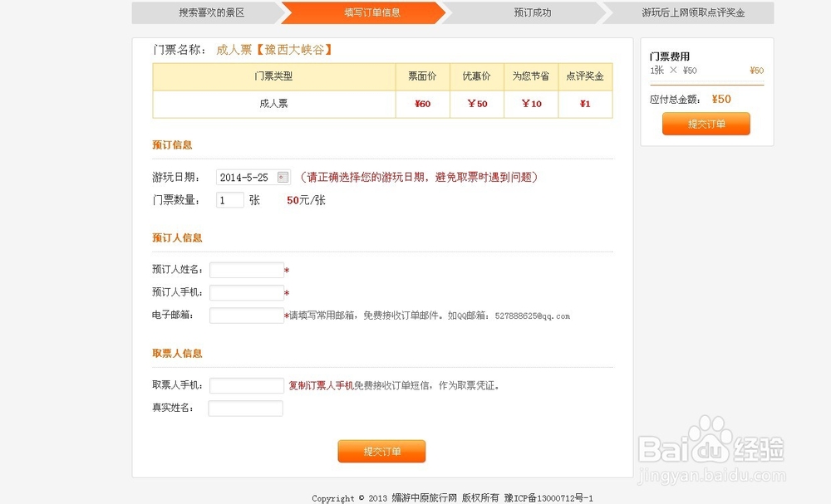The image size is (831, 504).
Task: Click the 预订人信息 section heading
Action: coord(177,237)
